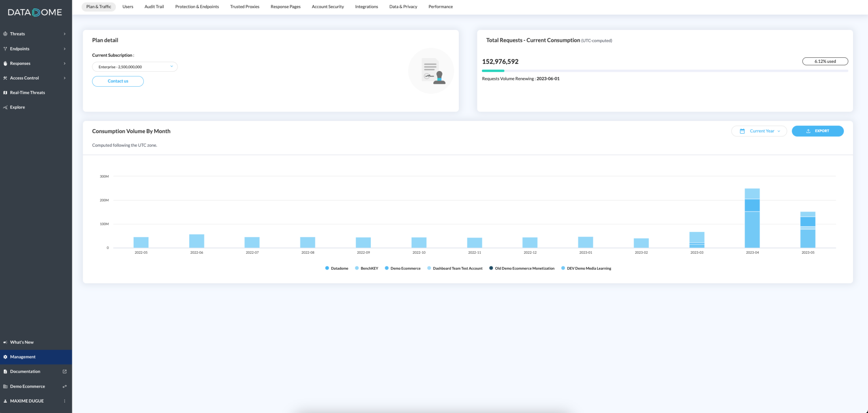Click the Contact us button

pos(118,81)
